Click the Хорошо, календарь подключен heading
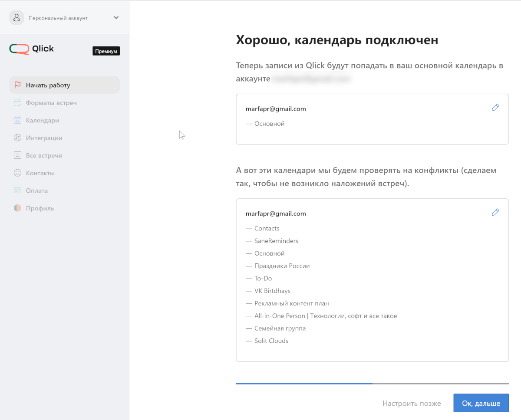This screenshot has width=521, height=420. (x=337, y=40)
